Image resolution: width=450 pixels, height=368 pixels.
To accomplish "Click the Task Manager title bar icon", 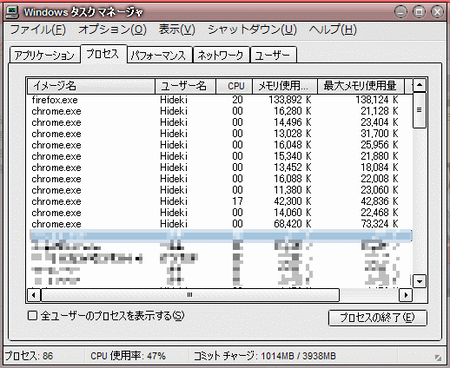I will [13, 12].
